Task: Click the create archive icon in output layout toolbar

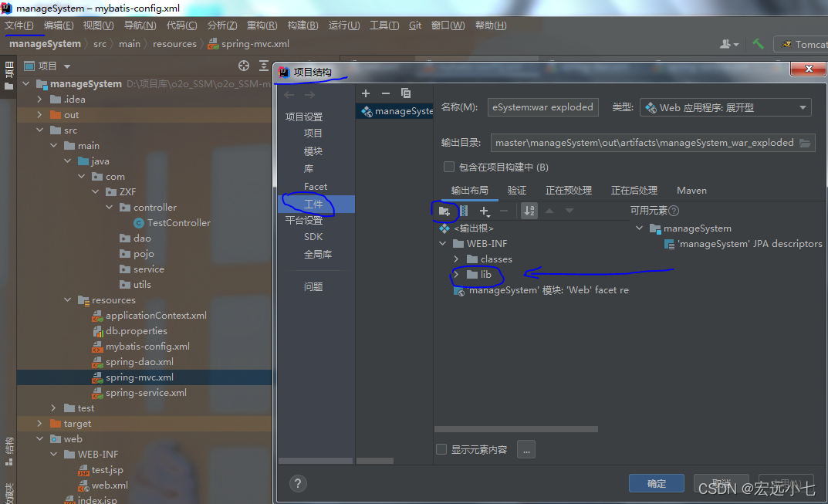Action: (464, 211)
